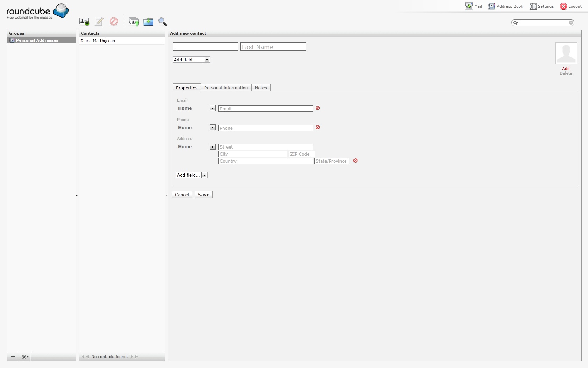588x368 pixels.
Task: Click the export contacts folder icon
Action: coord(148,22)
